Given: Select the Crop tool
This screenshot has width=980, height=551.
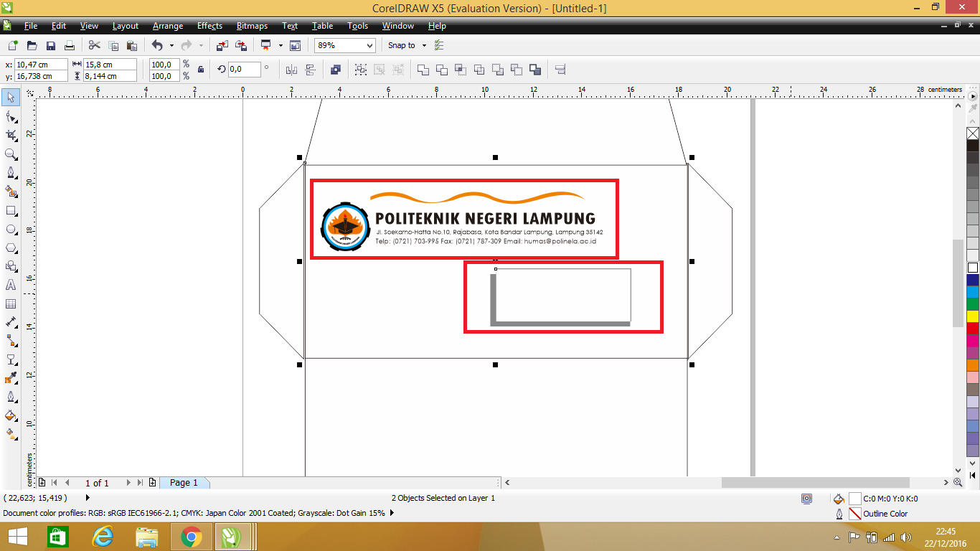Looking at the screenshot, I should pyautogui.click(x=11, y=135).
